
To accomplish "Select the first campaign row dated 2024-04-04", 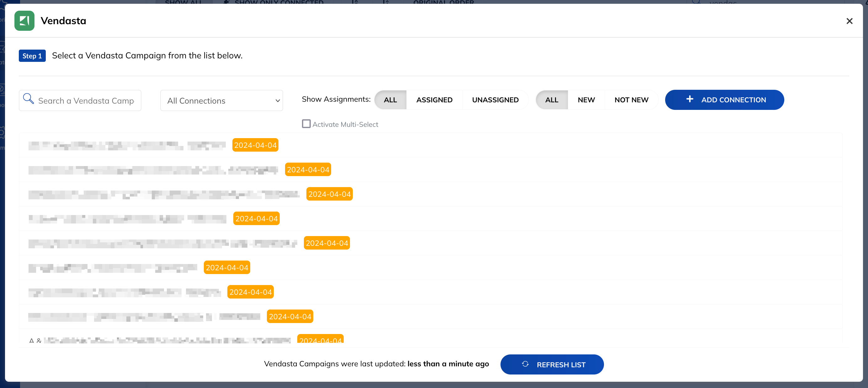I will point(431,145).
